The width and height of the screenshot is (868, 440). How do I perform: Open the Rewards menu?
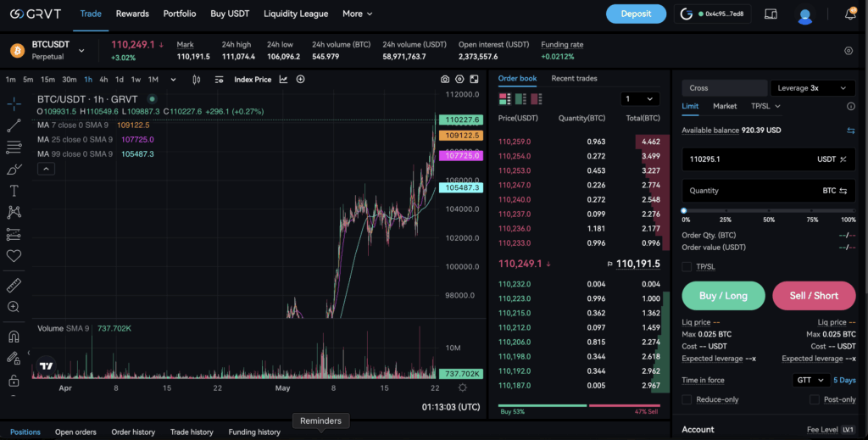132,14
